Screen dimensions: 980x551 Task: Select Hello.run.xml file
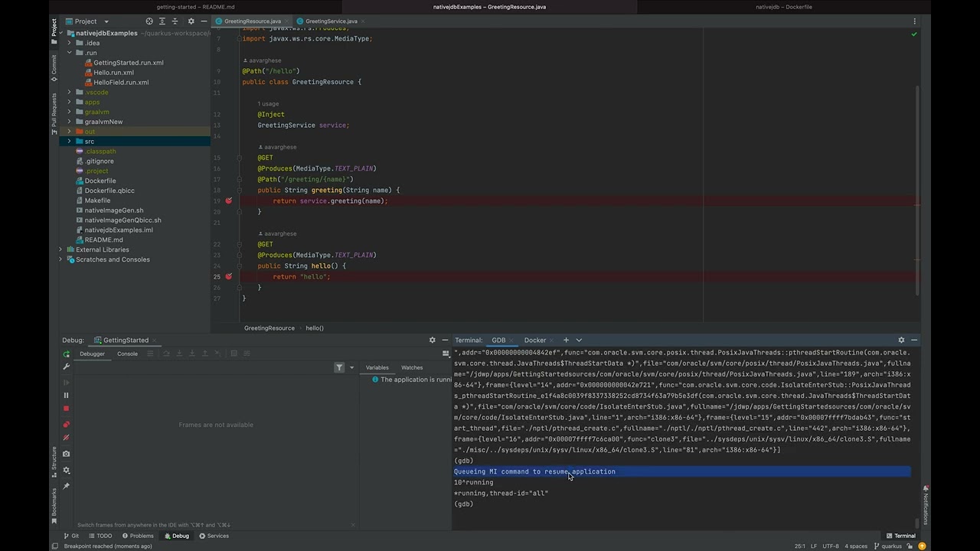pos(113,73)
